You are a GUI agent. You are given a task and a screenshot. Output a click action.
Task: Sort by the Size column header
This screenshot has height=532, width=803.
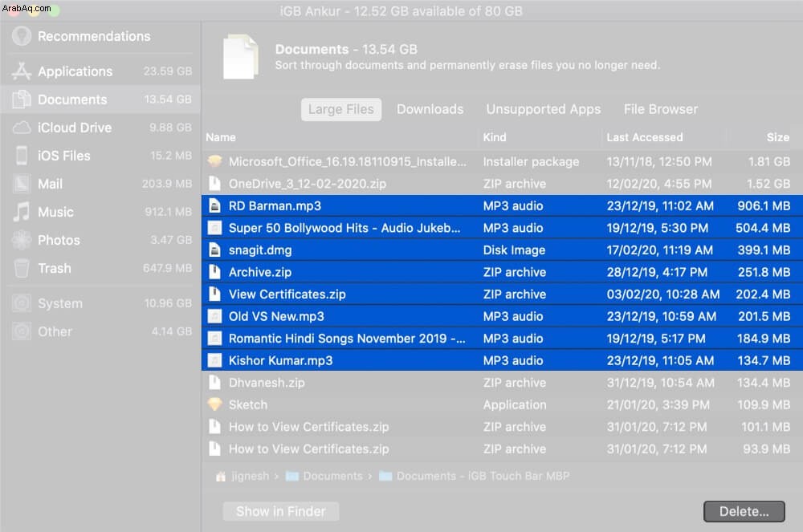point(778,137)
